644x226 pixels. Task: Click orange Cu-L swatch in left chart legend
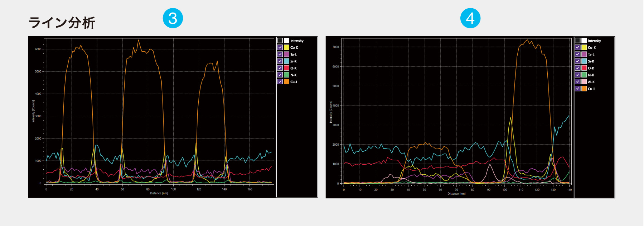[286, 82]
